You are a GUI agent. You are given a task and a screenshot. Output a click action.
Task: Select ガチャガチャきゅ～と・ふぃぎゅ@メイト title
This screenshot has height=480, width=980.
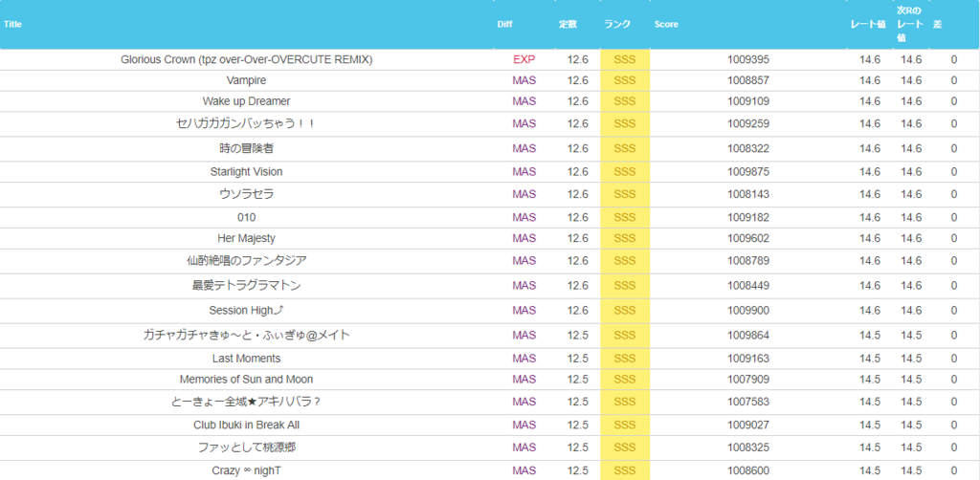(246, 336)
